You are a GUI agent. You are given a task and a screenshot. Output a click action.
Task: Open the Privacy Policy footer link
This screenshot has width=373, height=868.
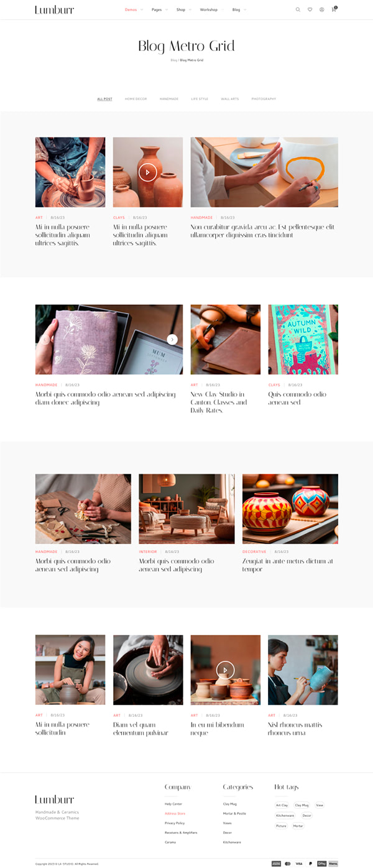click(175, 823)
